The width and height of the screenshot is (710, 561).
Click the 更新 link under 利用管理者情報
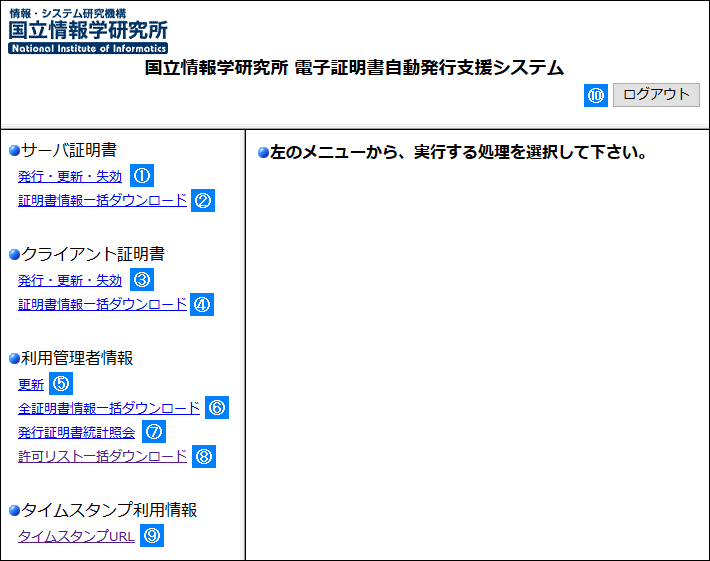31,384
